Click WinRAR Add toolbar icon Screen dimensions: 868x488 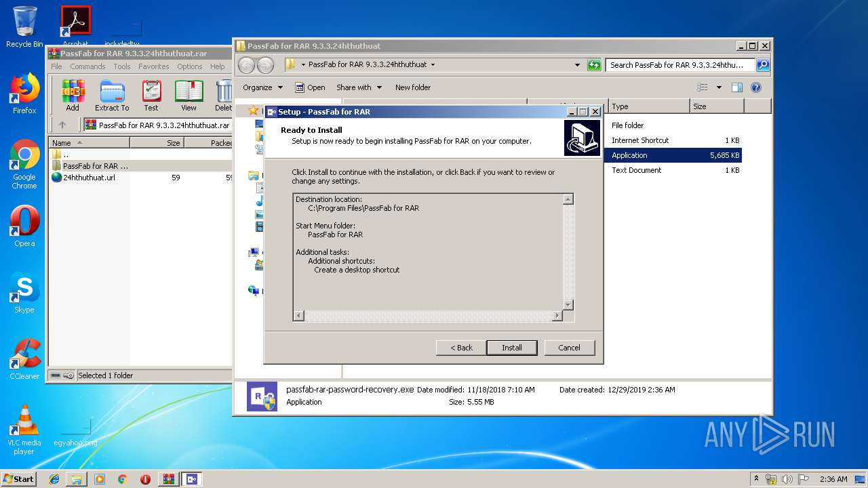[73, 96]
